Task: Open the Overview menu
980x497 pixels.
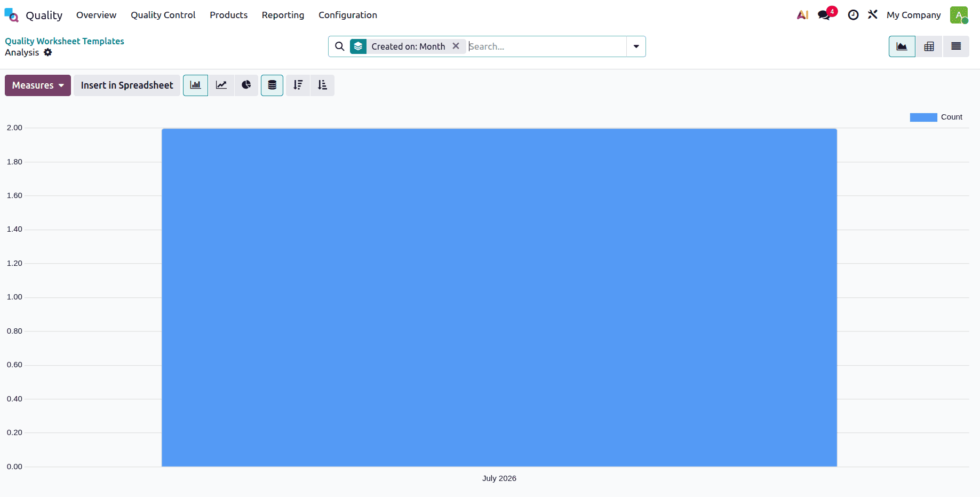Action: (96, 15)
